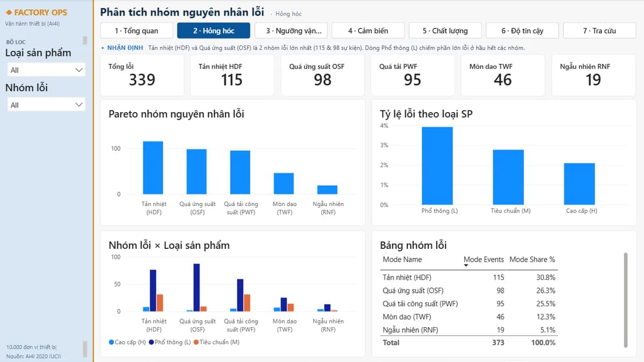The height and width of the screenshot is (362, 644).
Task: Sort table by Mode Share % header
Action: tap(532, 259)
